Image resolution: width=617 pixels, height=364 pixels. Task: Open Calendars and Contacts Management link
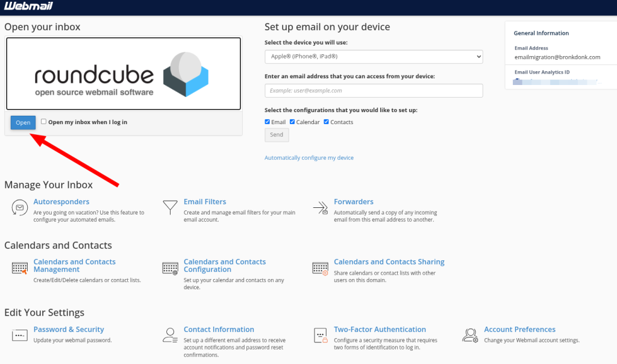click(x=74, y=265)
